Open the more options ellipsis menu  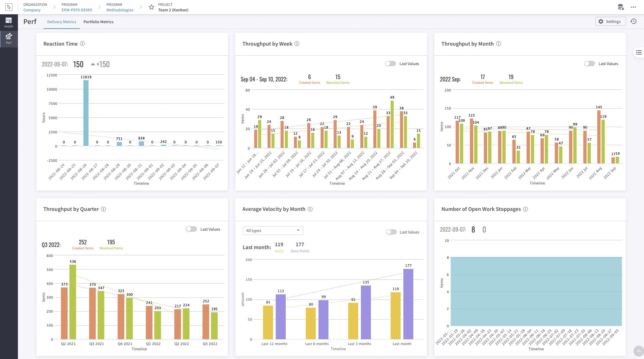[634, 7]
